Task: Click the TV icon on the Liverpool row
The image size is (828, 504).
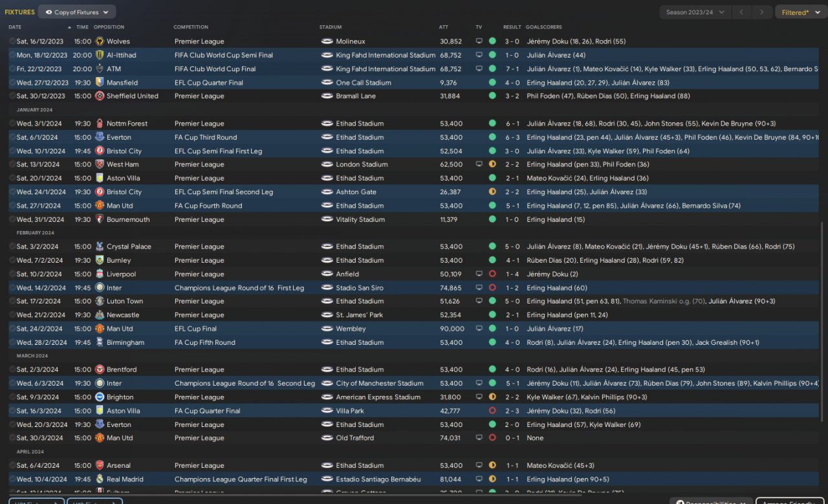Action: click(x=479, y=274)
